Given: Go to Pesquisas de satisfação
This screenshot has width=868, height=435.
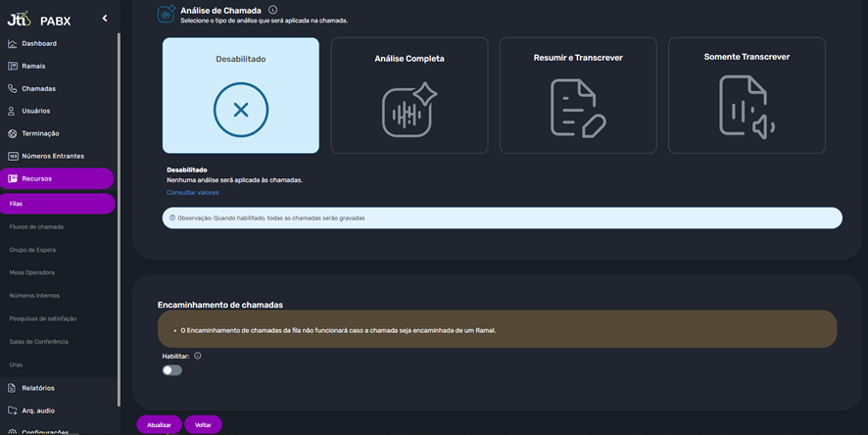Looking at the screenshot, I should point(43,318).
